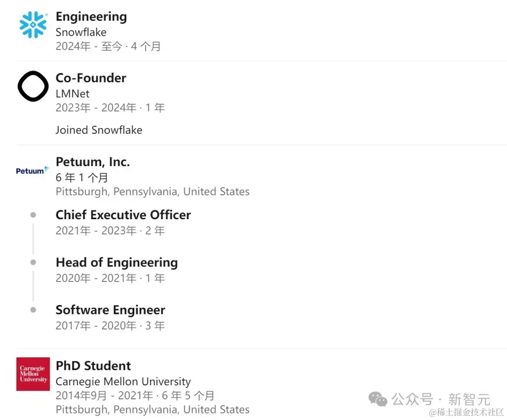Select the Co-Founder job title
The height and width of the screenshot is (420, 507).
pos(91,78)
